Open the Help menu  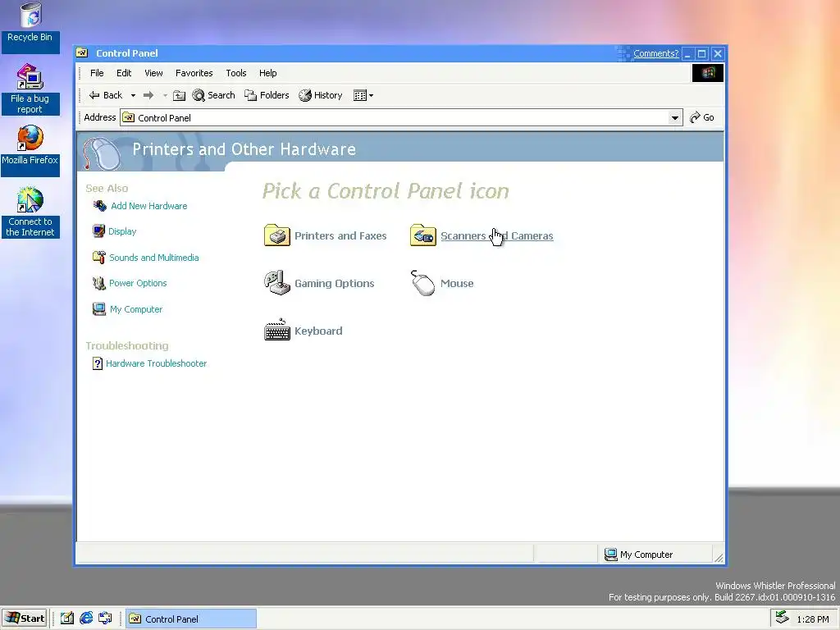pos(268,73)
